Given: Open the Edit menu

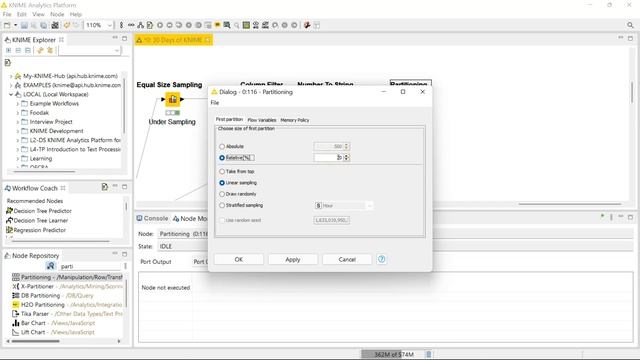Looking at the screenshot, I should pos(21,14).
